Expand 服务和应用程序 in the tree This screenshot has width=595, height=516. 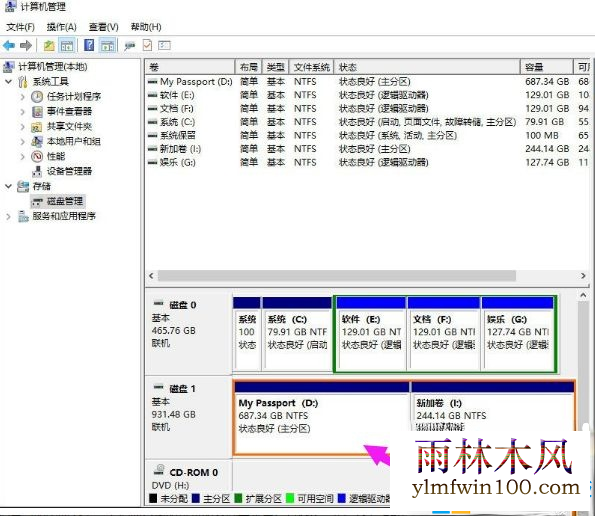(8, 216)
